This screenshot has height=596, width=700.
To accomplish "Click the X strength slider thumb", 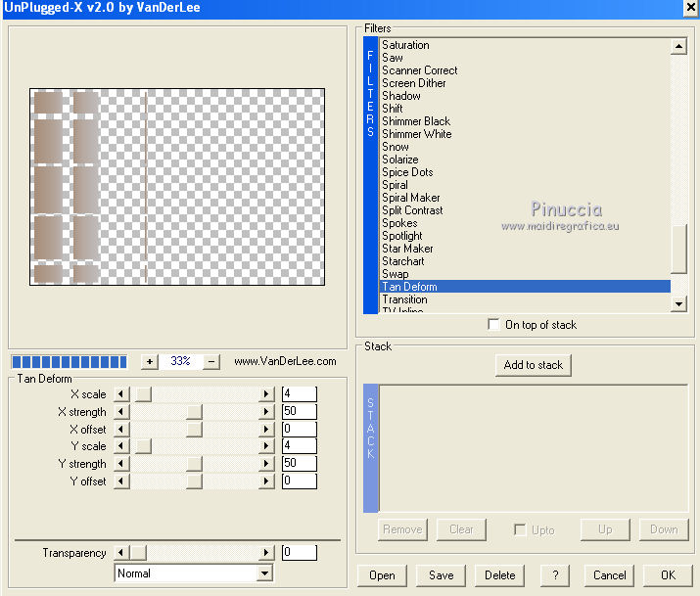I will click(194, 411).
